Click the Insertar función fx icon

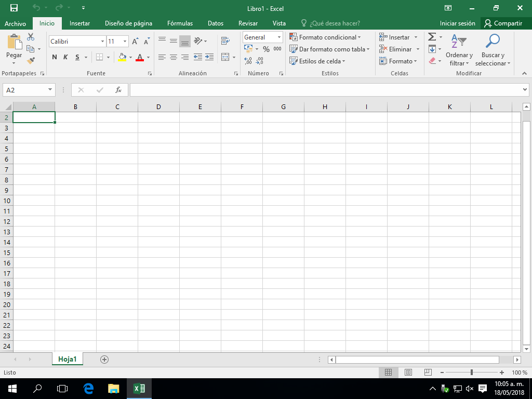pos(117,89)
